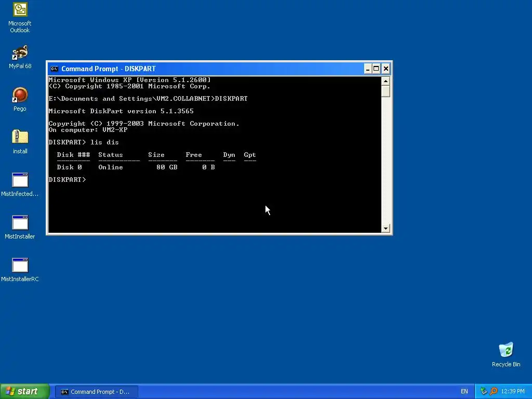
Task: Open the EN language indicator
Action: (x=464, y=392)
